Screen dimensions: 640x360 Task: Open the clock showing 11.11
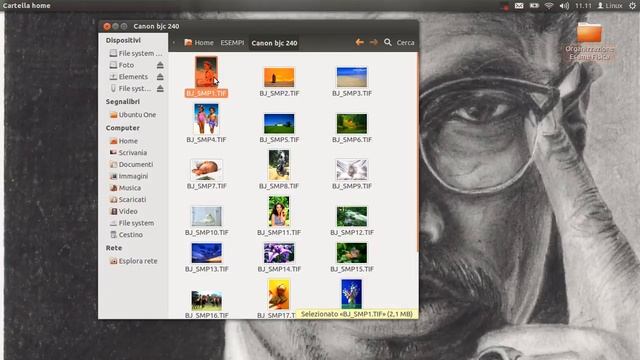pos(583,6)
